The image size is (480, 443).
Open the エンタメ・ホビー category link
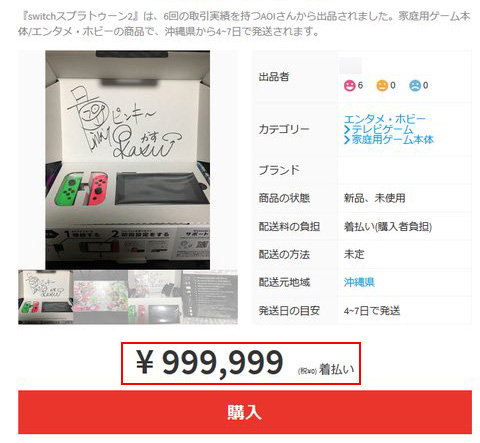(x=385, y=119)
